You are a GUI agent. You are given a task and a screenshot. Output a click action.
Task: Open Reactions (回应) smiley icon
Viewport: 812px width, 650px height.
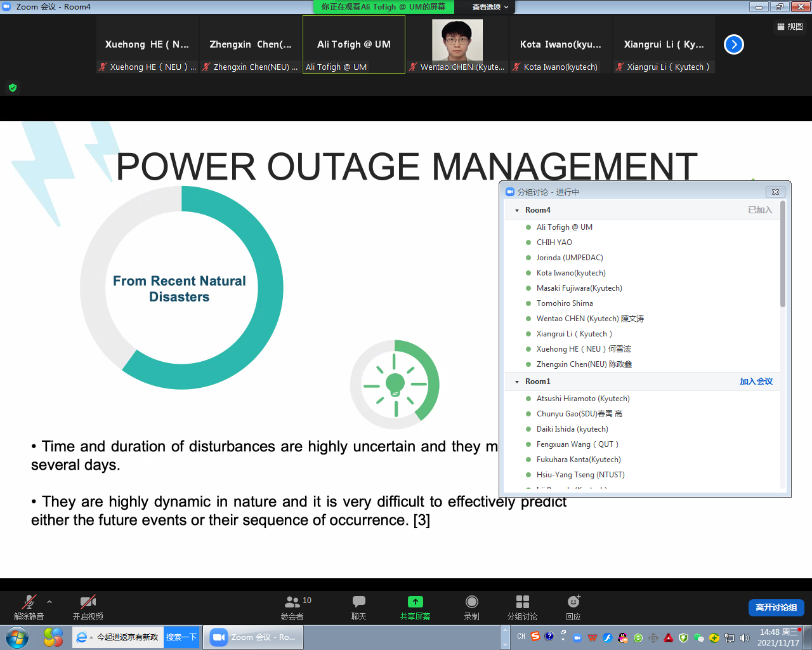[x=573, y=607]
